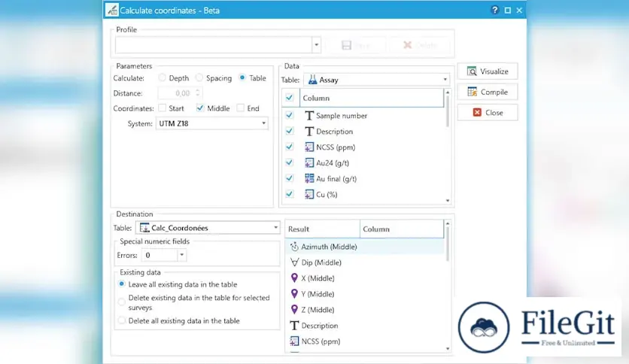Enable the End coordinates checkbox

[240, 108]
